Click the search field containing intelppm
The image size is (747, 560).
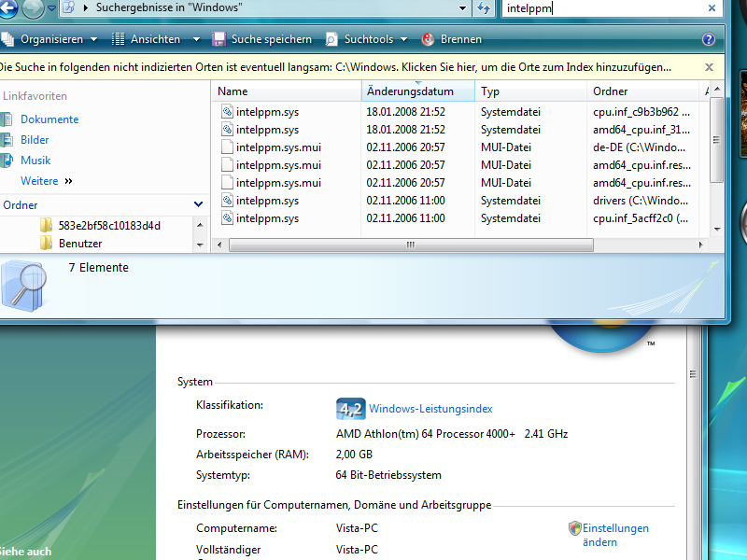(602, 8)
